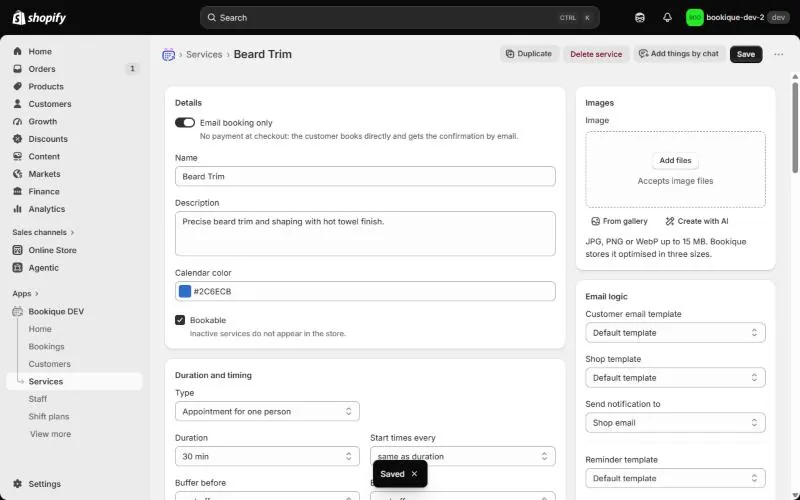Click the Orders inbox icon in sidebar
This screenshot has width=800, height=500.
point(18,69)
